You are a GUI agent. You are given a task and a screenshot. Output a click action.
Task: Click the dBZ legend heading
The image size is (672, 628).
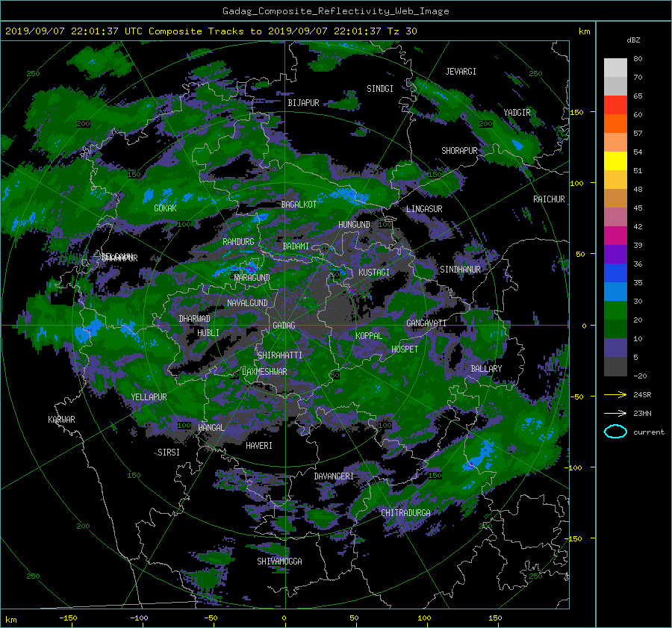(633, 40)
